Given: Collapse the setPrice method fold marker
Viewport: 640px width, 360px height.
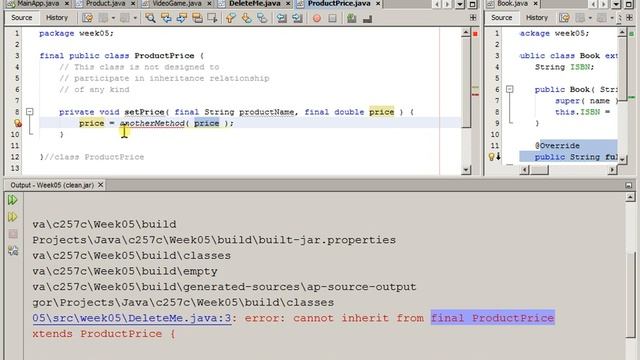Looking at the screenshot, I should (29, 111).
